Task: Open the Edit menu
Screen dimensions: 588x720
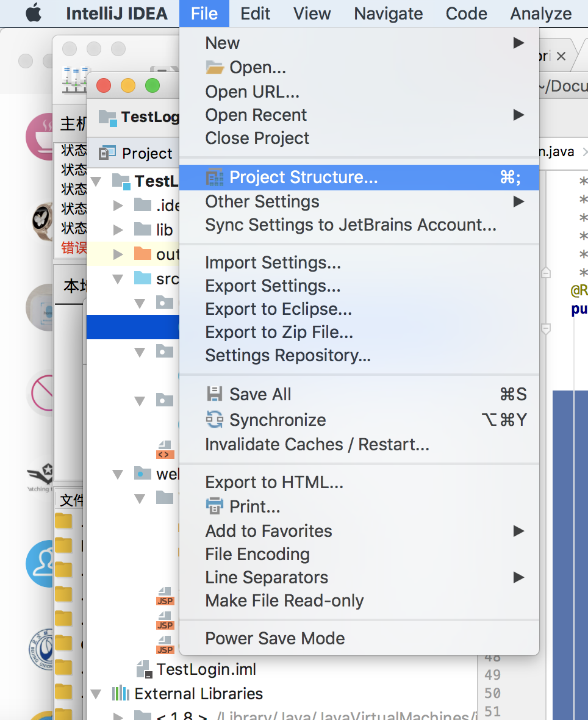Action: 255,14
